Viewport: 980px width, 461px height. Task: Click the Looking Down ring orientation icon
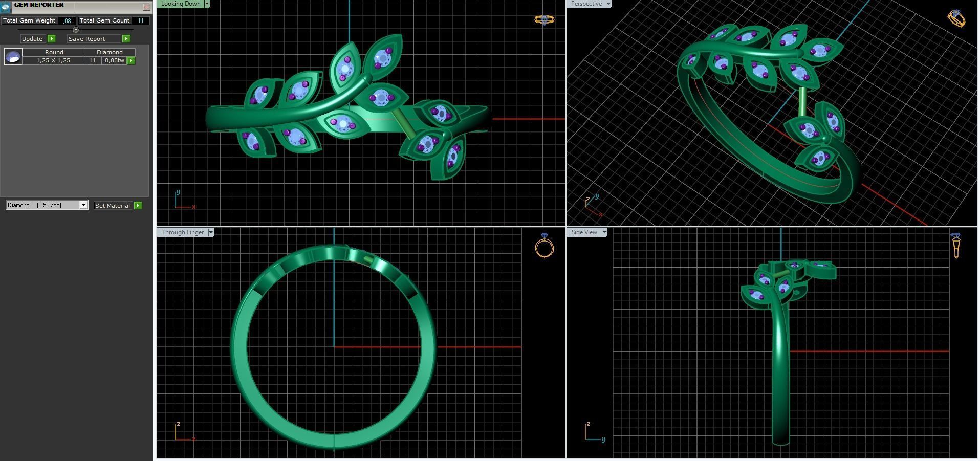pyautogui.click(x=544, y=19)
